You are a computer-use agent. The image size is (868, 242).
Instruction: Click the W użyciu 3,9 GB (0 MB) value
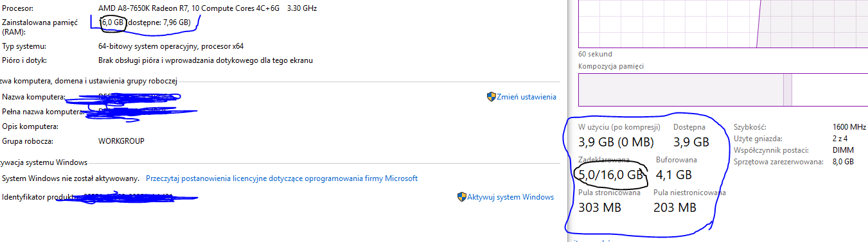click(616, 142)
